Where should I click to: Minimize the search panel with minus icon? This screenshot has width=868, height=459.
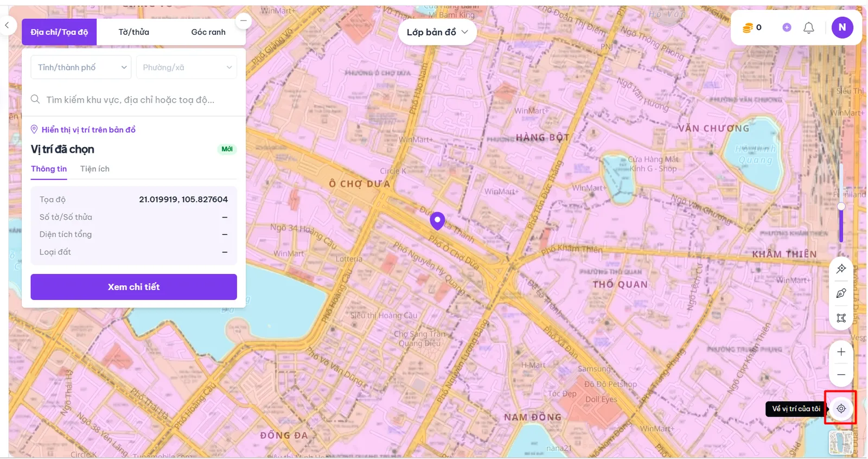point(244,21)
